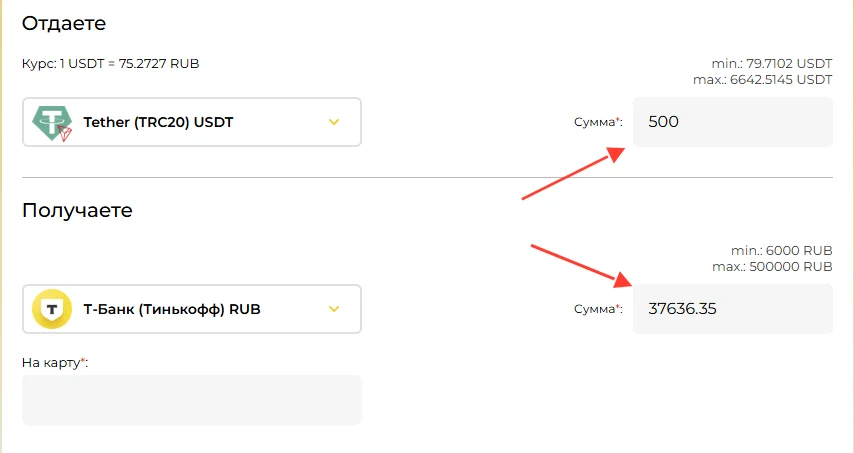Open the Т-Банк (Тинькофф) RUB currency selector
The image size is (854, 453).
[192, 309]
